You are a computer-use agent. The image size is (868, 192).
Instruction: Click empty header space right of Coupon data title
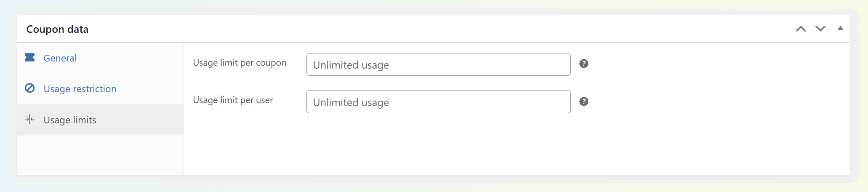coord(421,29)
